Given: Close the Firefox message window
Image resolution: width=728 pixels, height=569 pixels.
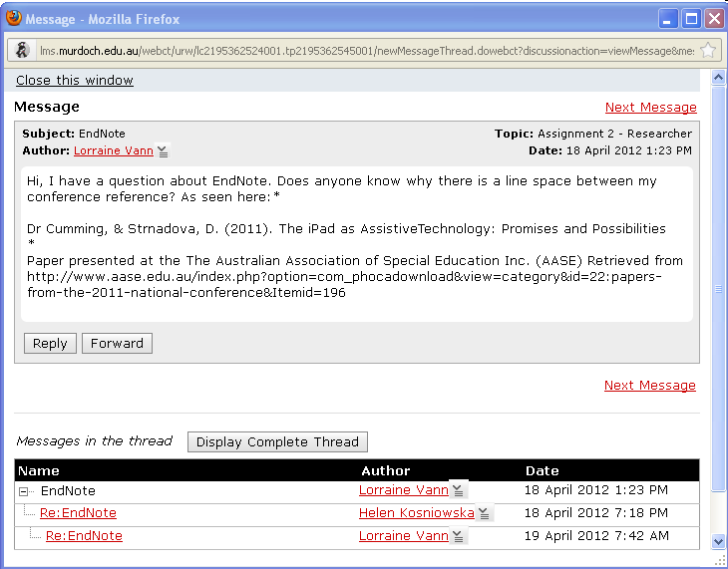Looking at the screenshot, I should (714, 19).
